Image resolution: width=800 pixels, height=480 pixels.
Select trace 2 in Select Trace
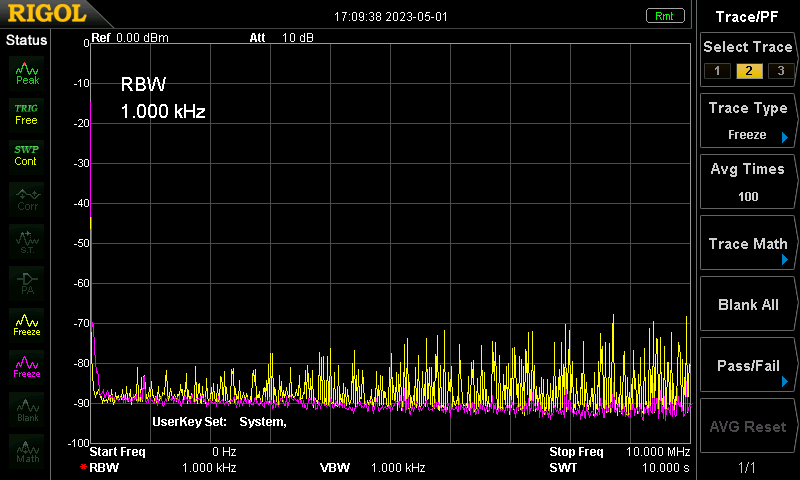(749, 71)
